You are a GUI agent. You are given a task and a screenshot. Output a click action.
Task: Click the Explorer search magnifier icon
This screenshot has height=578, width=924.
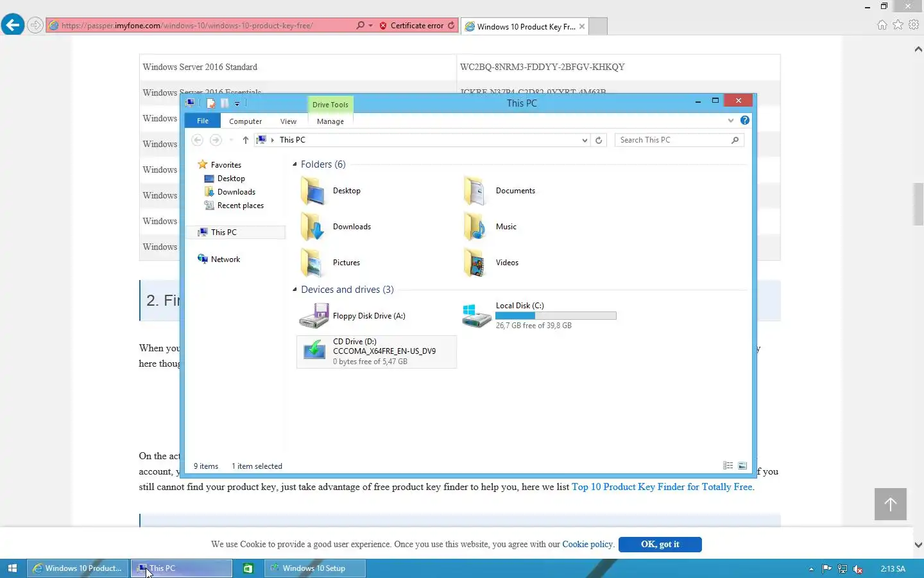click(x=735, y=140)
